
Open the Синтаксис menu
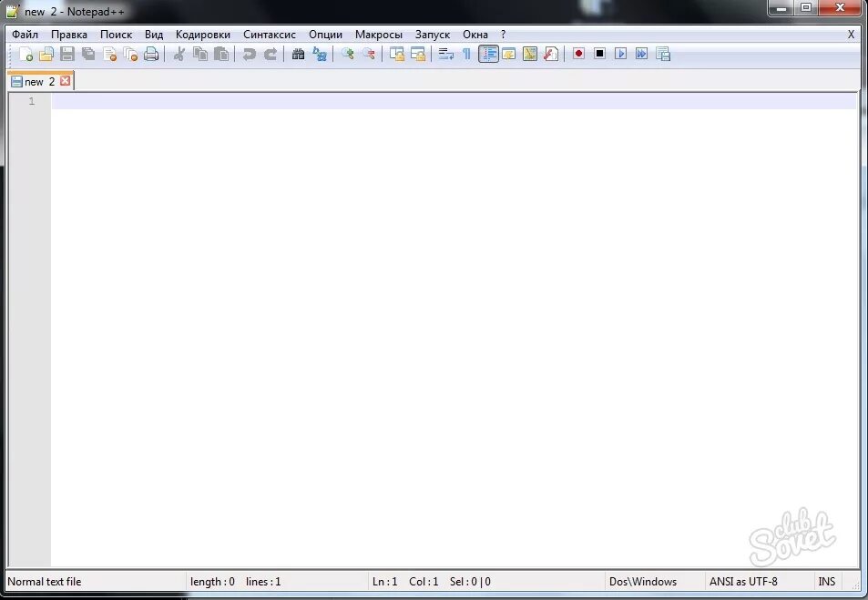270,35
